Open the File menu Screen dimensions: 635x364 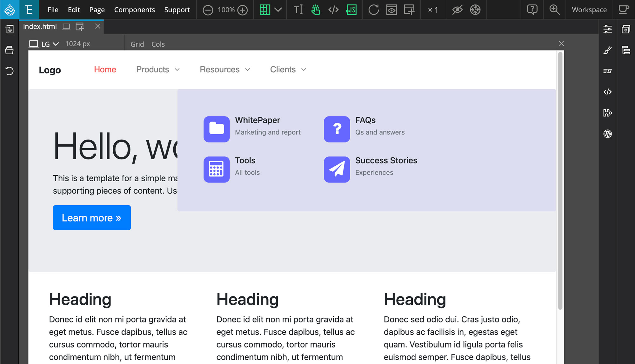click(x=53, y=10)
